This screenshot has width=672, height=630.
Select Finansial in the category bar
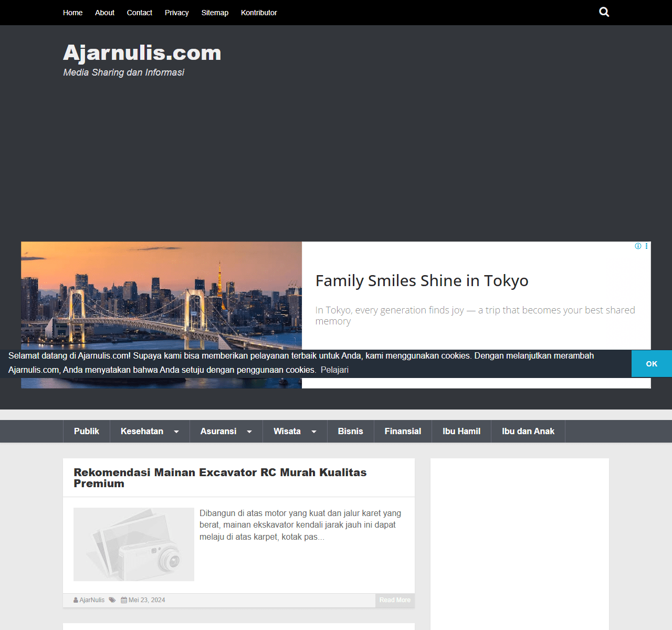(x=403, y=431)
